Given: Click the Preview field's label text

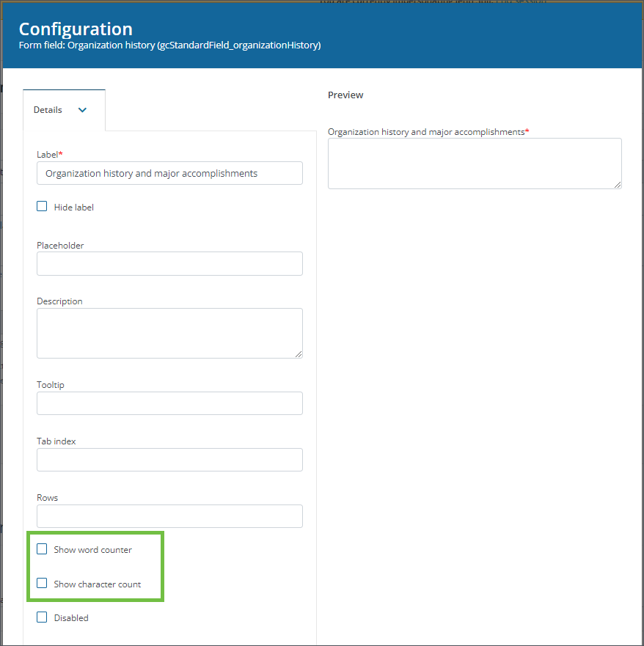Looking at the screenshot, I should (426, 132).
